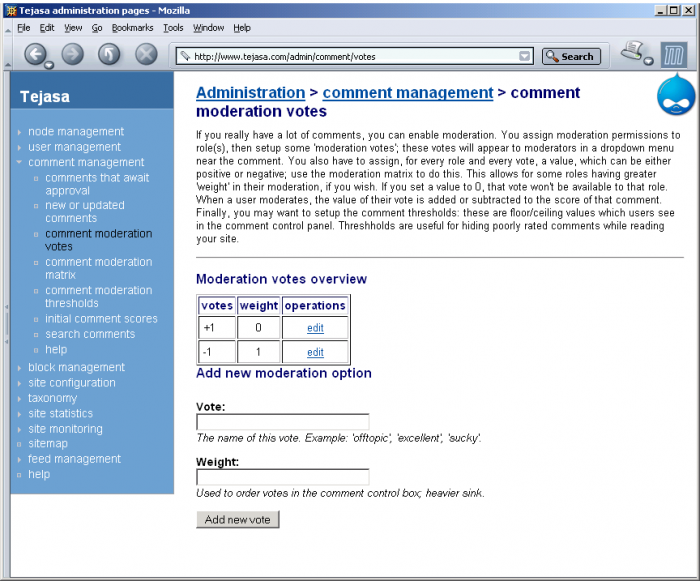Viewport: 700px width, 581px height.
Task: Click edit link for the -1 vote
Action: tap(315, 352)
